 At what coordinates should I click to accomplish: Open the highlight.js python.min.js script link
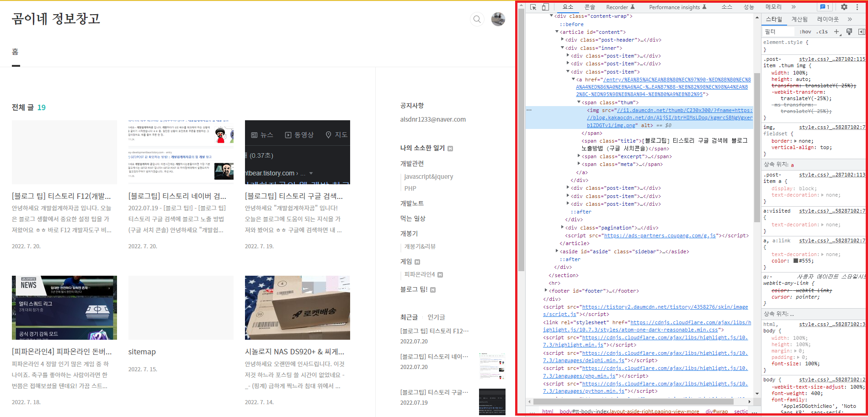click(x=645, y=387)
